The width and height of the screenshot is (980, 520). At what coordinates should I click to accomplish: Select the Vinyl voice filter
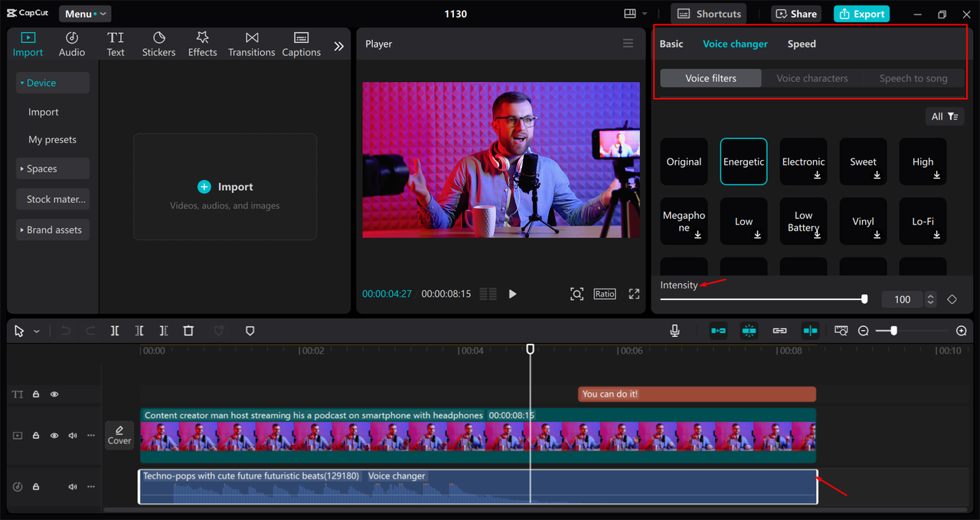(863, 221)
